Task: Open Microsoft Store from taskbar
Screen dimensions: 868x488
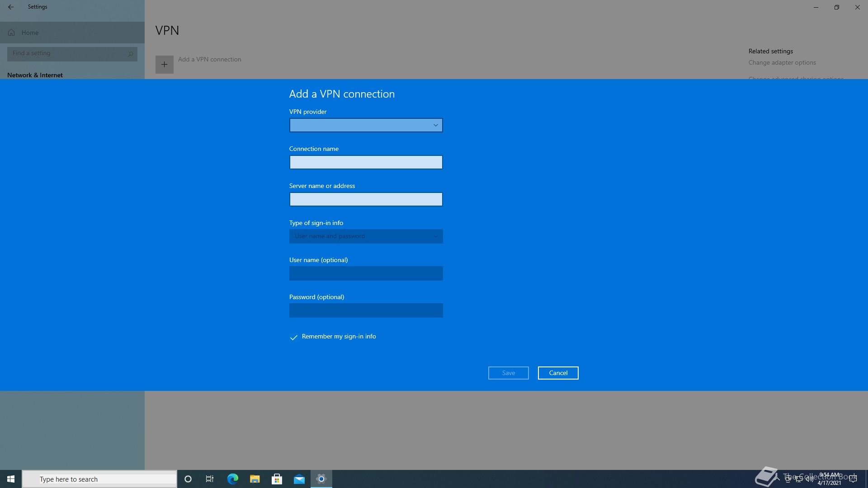Action: tap(277, 479)
